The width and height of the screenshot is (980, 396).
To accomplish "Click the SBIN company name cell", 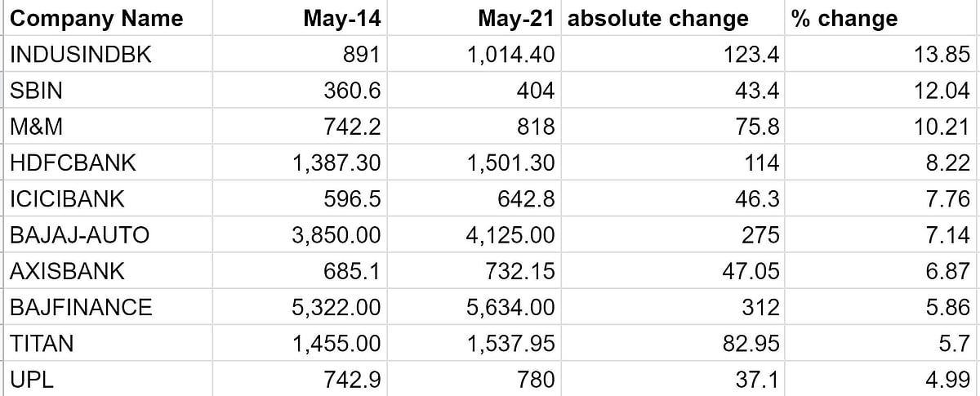I will tap(37, 91).
